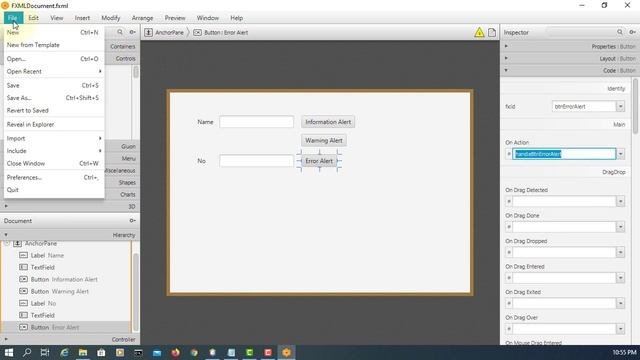Open the Modify menu

pos(111,18)
